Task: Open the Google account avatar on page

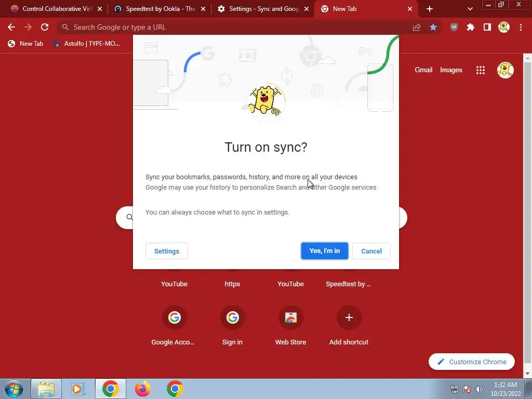Action: click(x=505, y=70)
